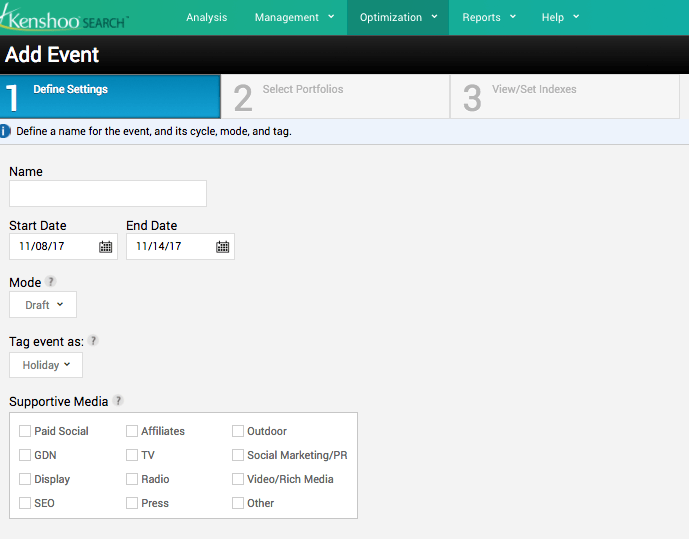Tick the Video/Rich Media checkbox
Screen dimensions: 689x539
tap(238, 479)
